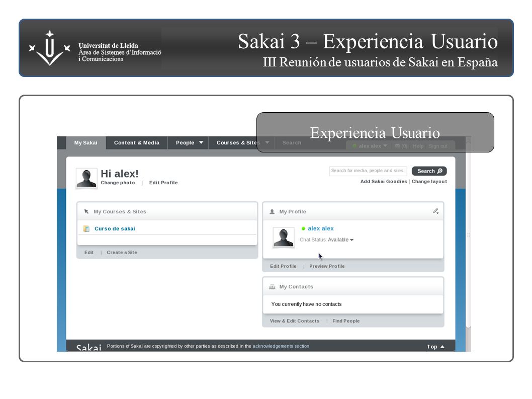Click 'You currently have no contacts' text
Image resolution: width=532 pixels, height=399 pixels.
(x=306, y=304)
